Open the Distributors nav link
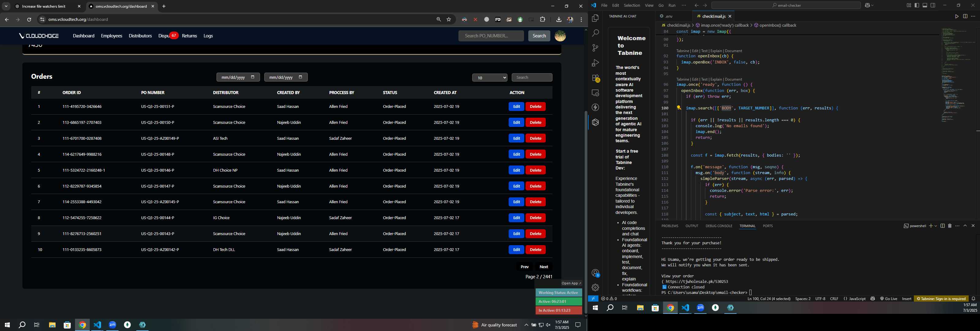This screenshot has width=980, height=331. coord(140,36)
